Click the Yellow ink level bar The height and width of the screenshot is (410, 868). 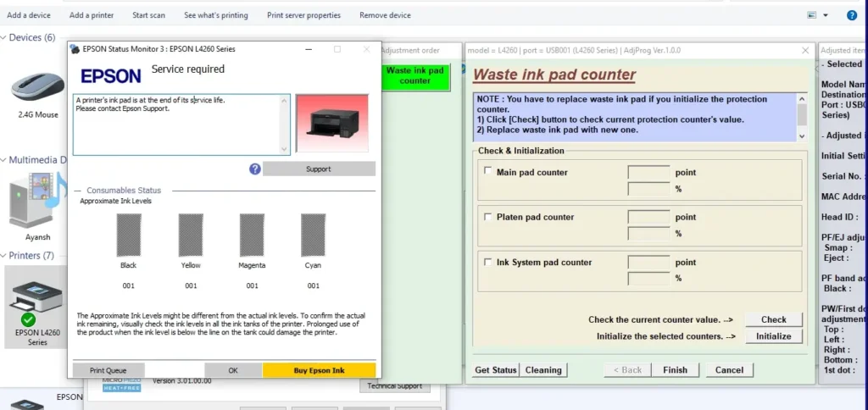click(191, 235)
